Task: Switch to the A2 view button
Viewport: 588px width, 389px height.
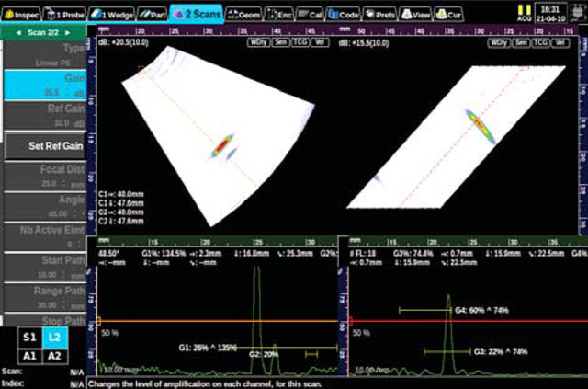Action: click(55, 356)
